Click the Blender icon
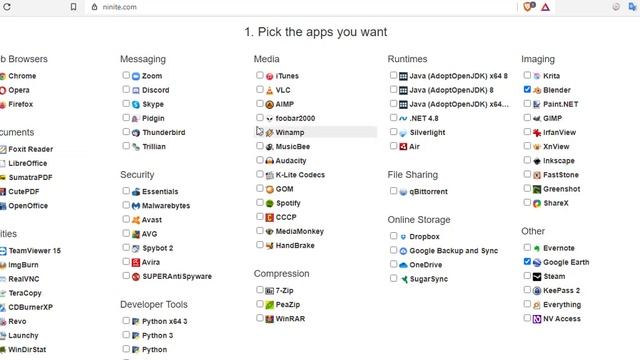640x360 pixels. point(537,90)
